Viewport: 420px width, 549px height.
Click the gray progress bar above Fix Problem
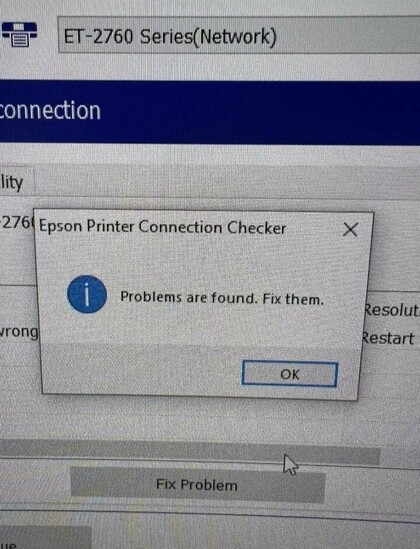point(190,451)
